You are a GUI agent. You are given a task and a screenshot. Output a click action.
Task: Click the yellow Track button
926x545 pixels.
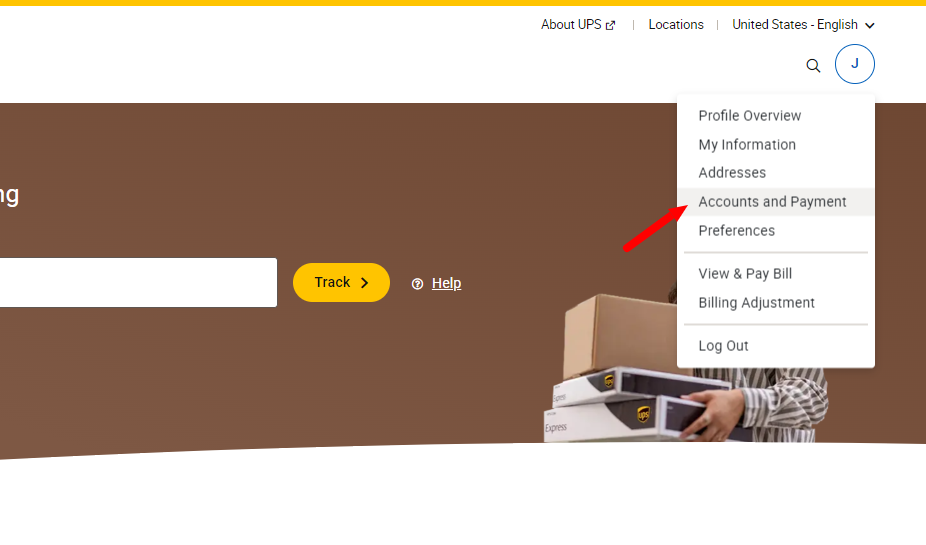341,283
